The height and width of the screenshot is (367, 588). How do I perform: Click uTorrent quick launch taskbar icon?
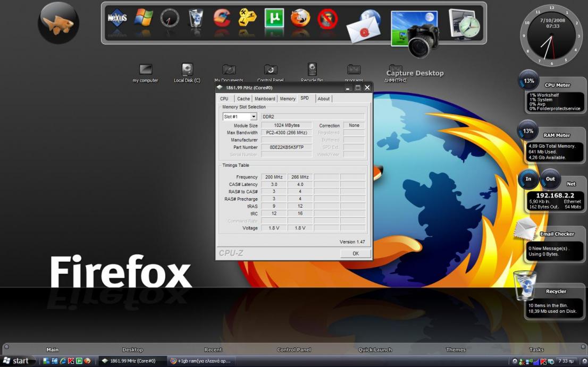79,361
